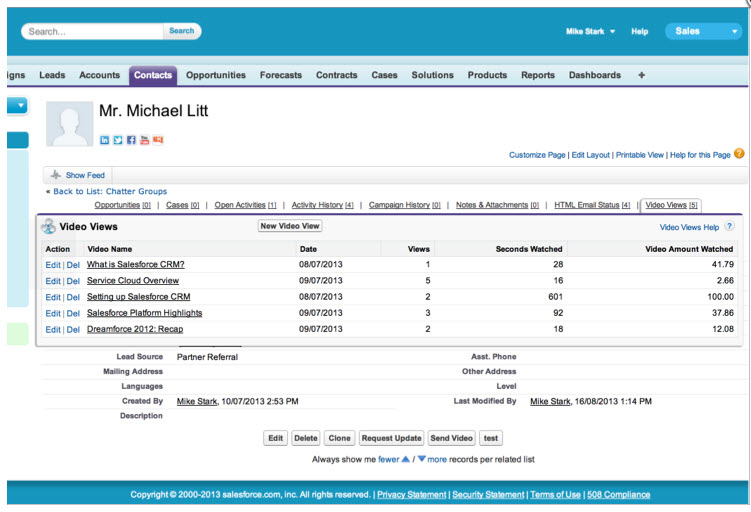Open the Reports tab

pyautogui.click(x=538, y=75)
